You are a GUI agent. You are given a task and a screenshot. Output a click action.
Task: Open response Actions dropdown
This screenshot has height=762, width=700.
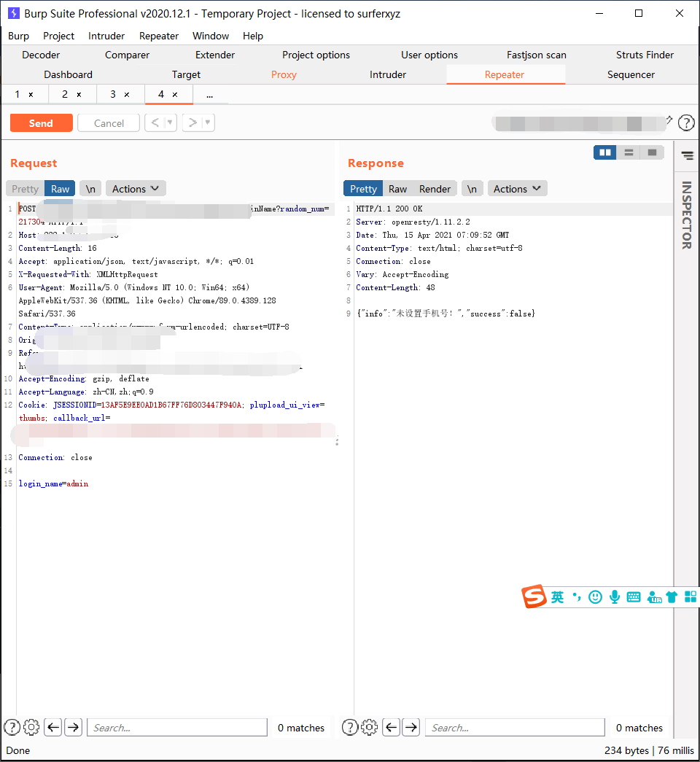point(517,189)
